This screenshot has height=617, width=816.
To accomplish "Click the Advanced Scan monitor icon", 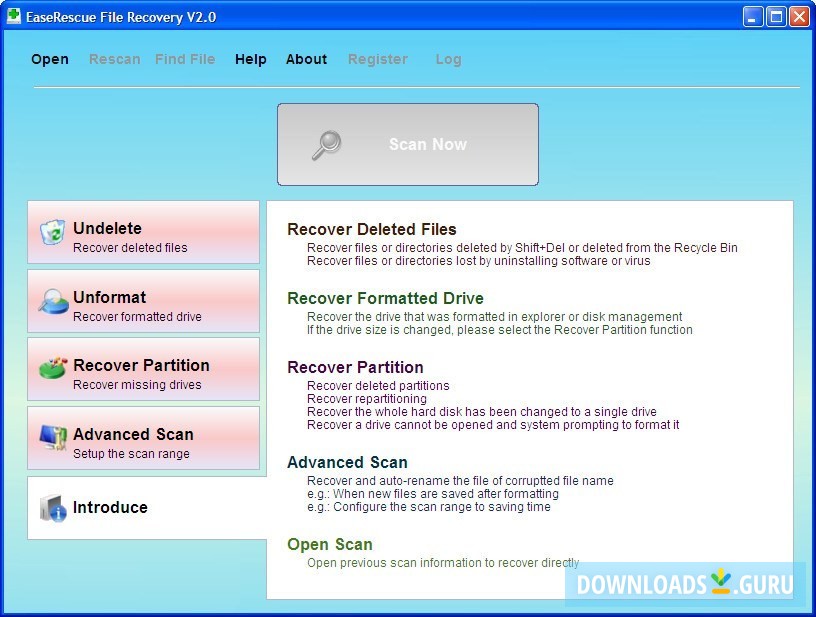I will 53,438.
